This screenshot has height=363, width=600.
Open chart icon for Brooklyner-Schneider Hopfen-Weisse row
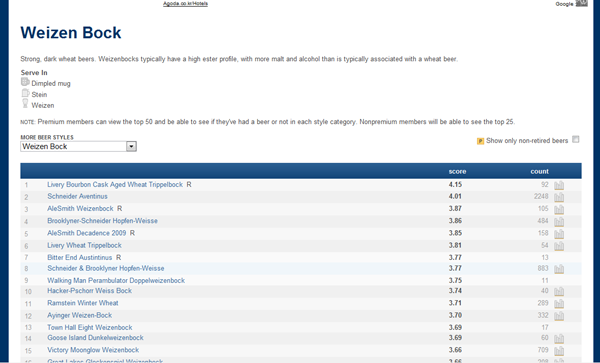click(x=559, y=221)
